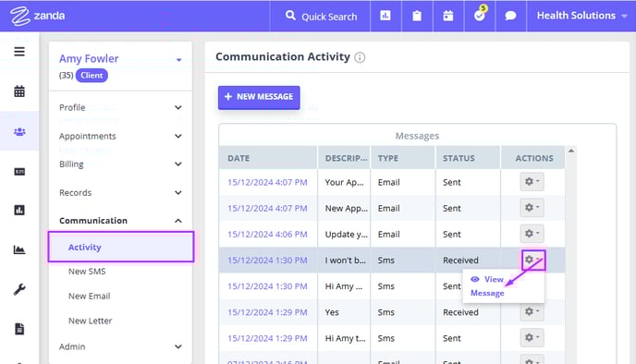Open the chat bubble messages icon

coord(510,16)
